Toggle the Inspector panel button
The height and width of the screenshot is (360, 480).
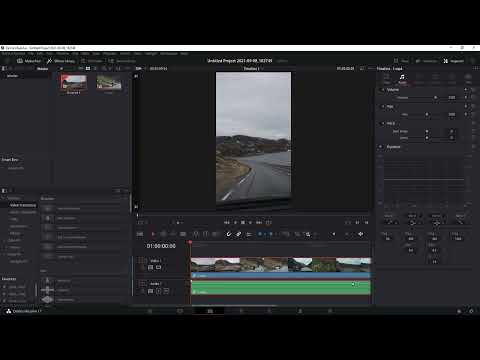point(454,61)
